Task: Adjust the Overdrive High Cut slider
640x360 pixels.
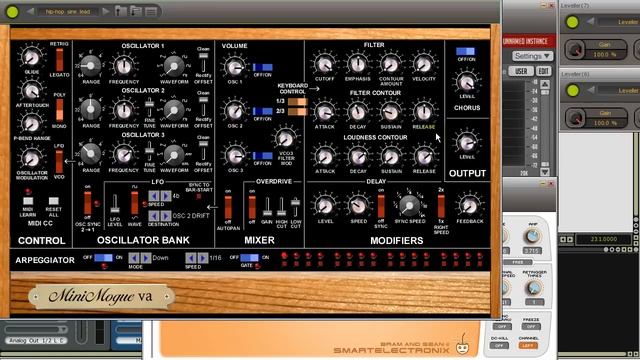Action: point(281,207)
